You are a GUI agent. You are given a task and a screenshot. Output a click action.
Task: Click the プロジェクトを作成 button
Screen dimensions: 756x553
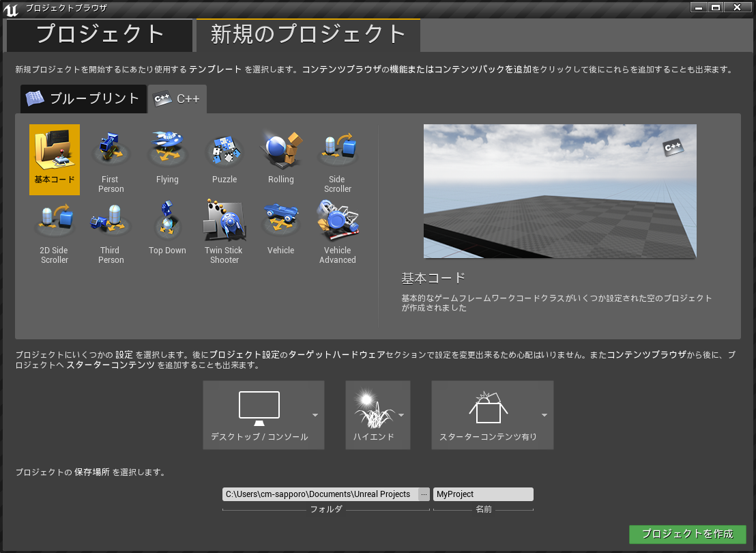(688, 534)
